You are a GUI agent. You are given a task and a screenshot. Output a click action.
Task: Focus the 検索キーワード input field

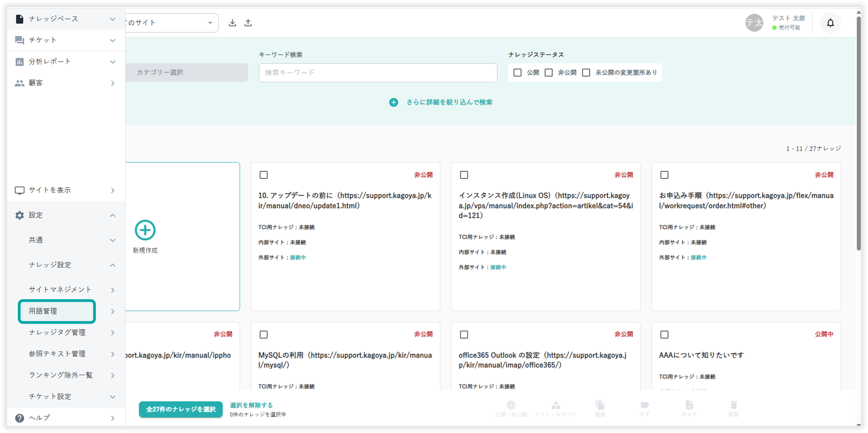377,73
